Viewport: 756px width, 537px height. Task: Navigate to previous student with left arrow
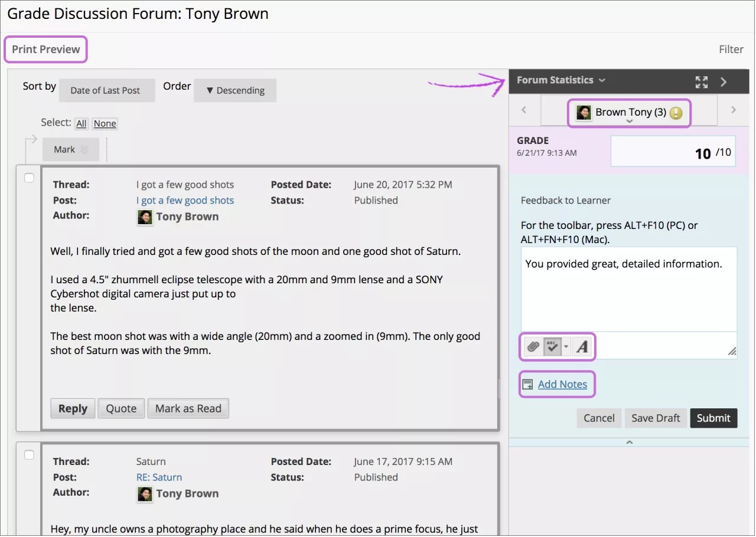[523, 110]
